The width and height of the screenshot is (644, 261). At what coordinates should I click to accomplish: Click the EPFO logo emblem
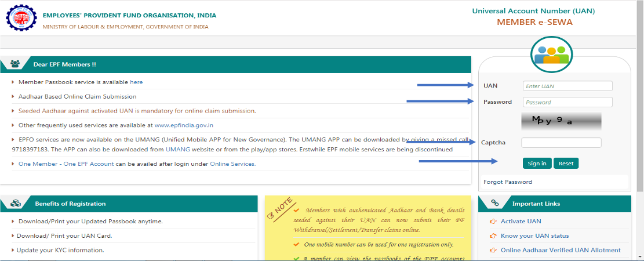click(20, 17)
